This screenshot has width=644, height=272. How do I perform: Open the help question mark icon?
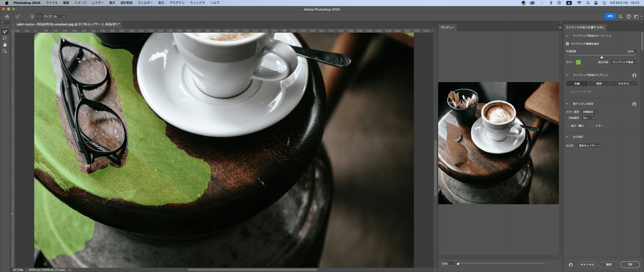628,17
